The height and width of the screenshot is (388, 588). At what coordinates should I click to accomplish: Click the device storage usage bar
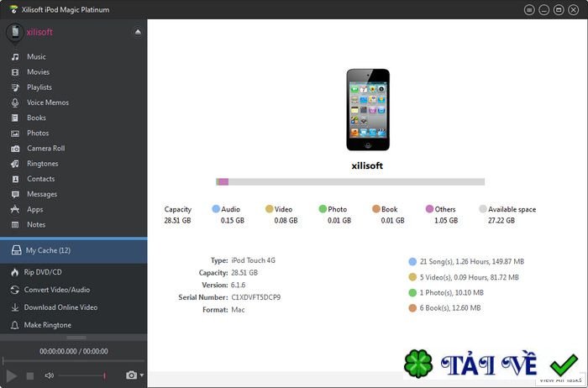point(350,181)
